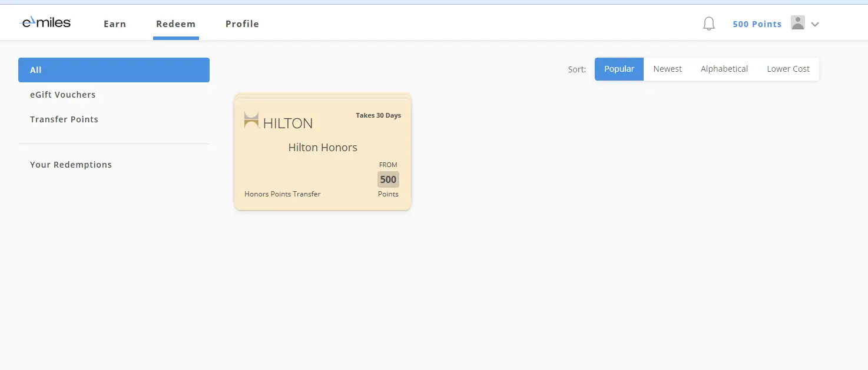This screenshot has height=370, width=868.
Task: Select the All category filter
Action: click(35, 69)
